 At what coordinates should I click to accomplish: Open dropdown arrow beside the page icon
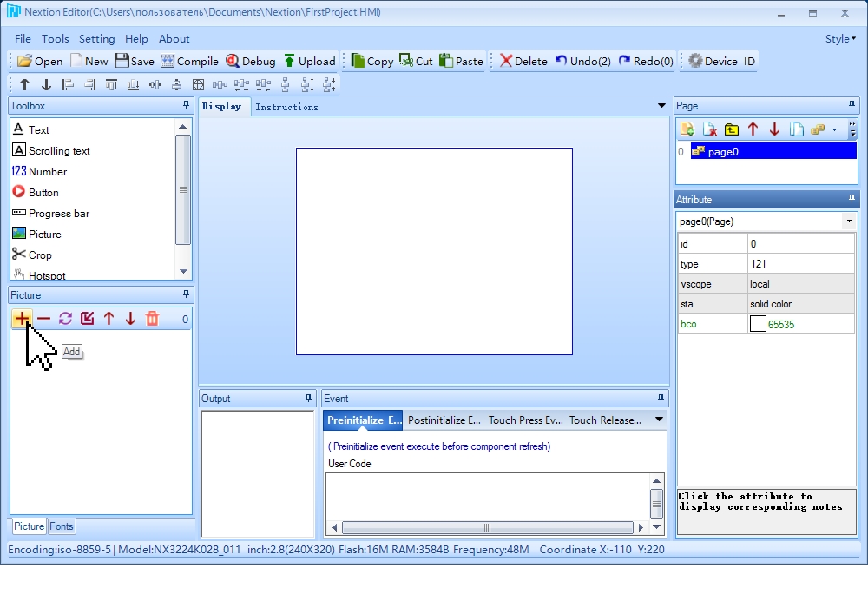(834, 129)
